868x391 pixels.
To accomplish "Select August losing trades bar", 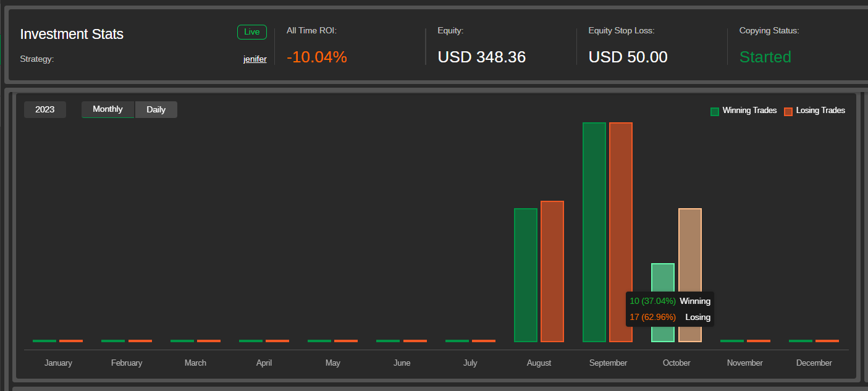I will pos(552,271).
